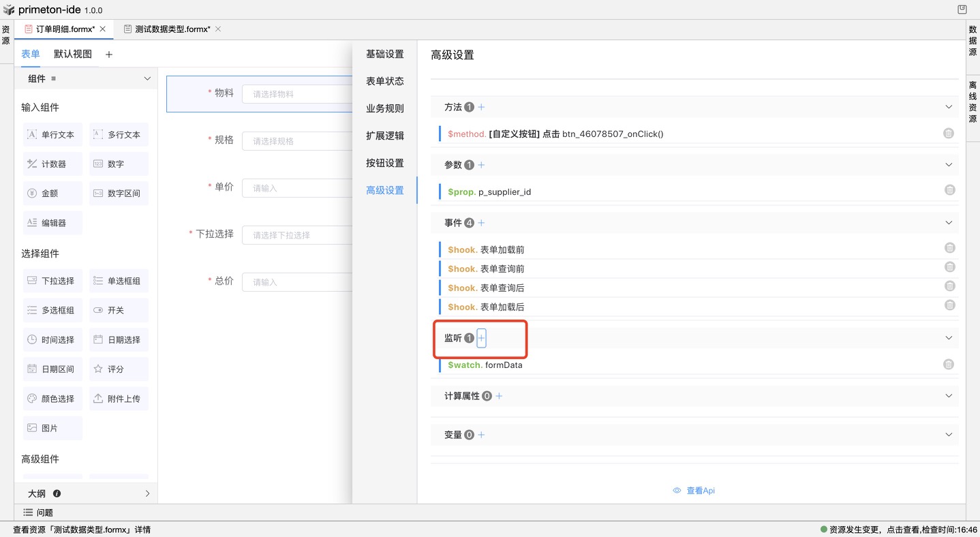
Task: Click the plus icon next to 监听
Action: [481, 338]
